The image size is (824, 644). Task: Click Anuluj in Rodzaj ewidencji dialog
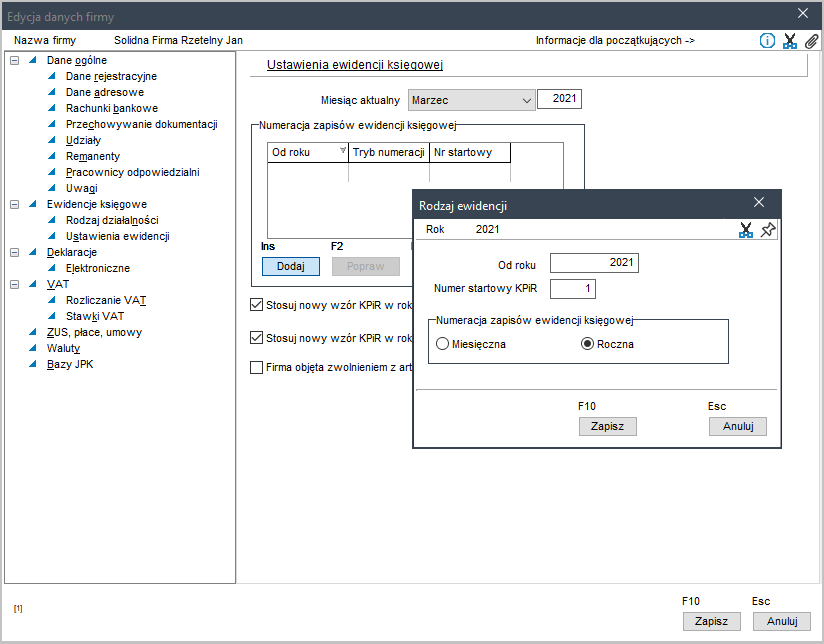[738, 426]
